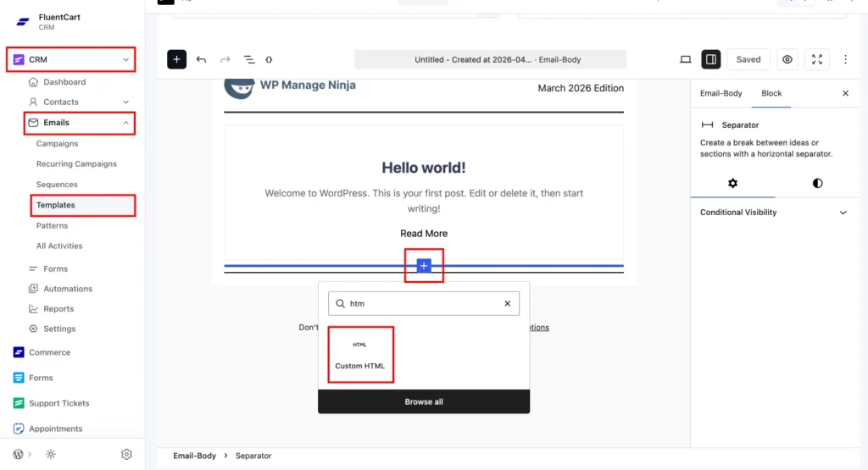Expand the Contacts submenu
This screenshot has width=868, height=470.
[79, 102]
